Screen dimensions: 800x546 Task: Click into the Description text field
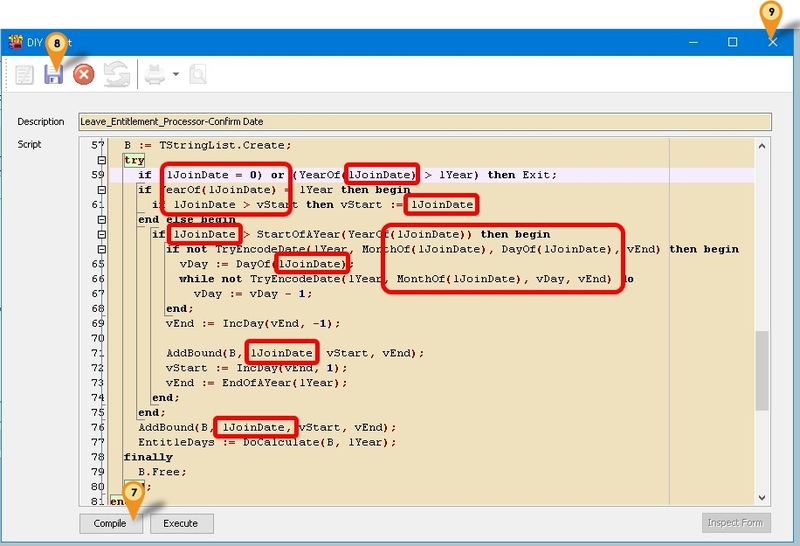click(x=425, y=122)
